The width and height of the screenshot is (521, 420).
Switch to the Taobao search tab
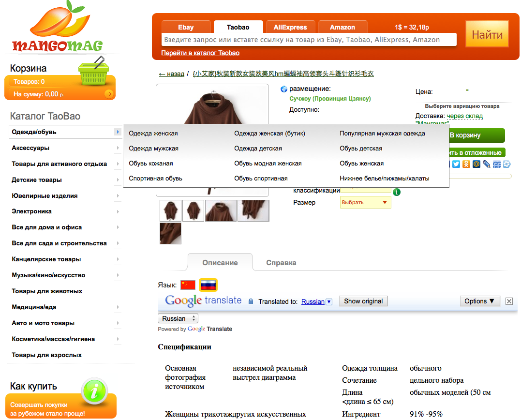pyautogui.click(x=238, y=27)
